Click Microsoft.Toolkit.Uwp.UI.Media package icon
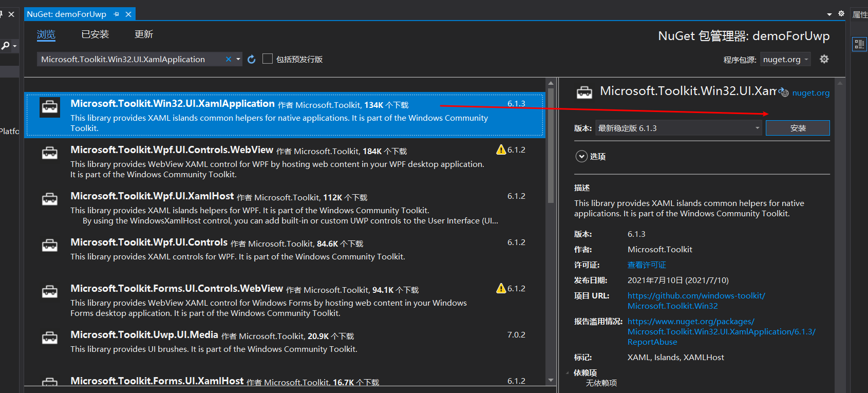This screenshot has width=868, height=393. (x=50, y=338)
